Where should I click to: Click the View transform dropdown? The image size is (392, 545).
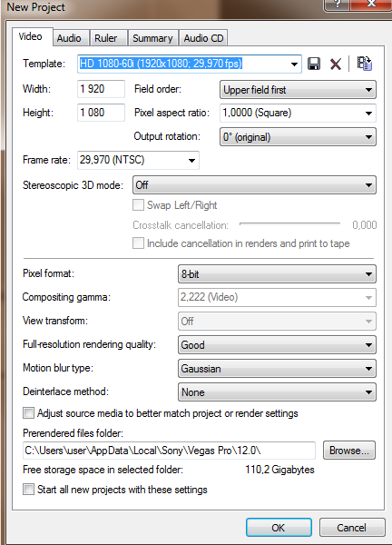pyautogui.click(x=277, y=322)
